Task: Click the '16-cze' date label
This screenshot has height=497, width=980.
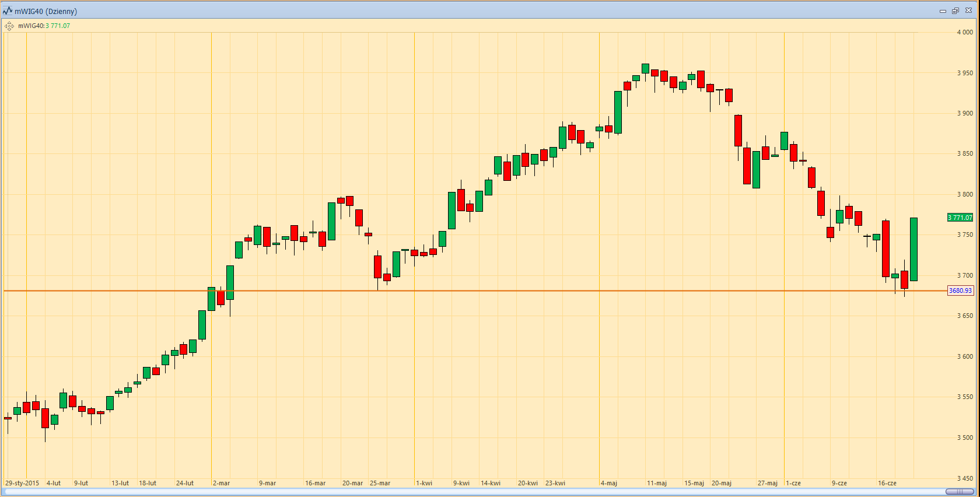Action: tap(887, 483)
